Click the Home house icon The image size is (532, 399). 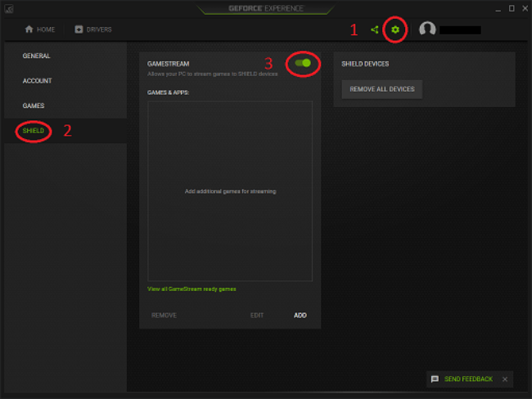tap(29, 29)
